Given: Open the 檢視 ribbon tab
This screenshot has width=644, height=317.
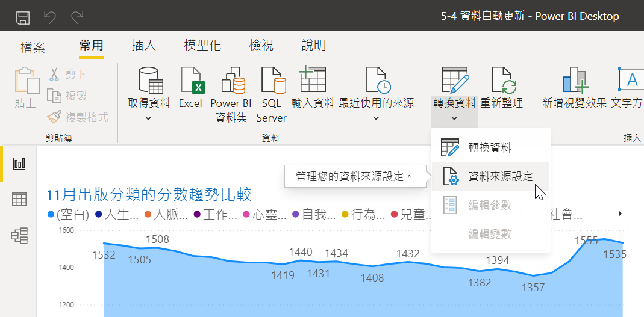Looking at the screenshot, I should [261, 45].
